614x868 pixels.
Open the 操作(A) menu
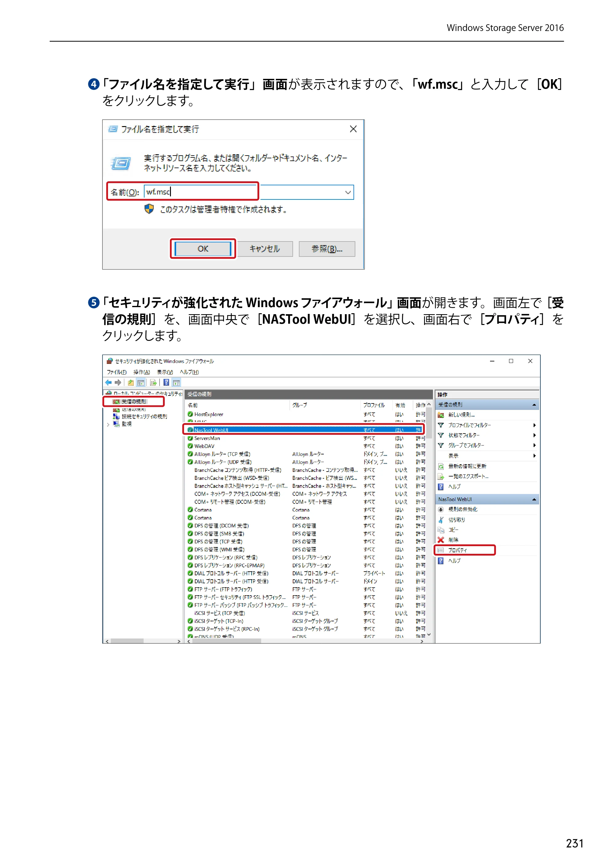click(141, 372)
